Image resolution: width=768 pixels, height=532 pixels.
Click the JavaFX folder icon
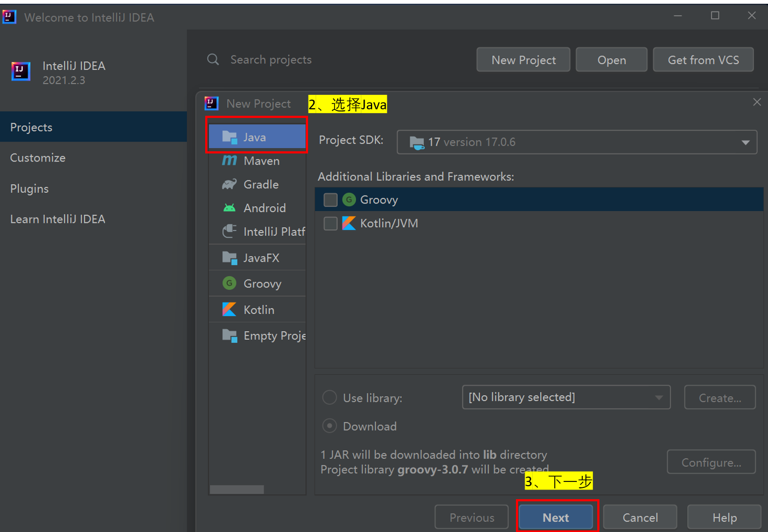[230, 258]
